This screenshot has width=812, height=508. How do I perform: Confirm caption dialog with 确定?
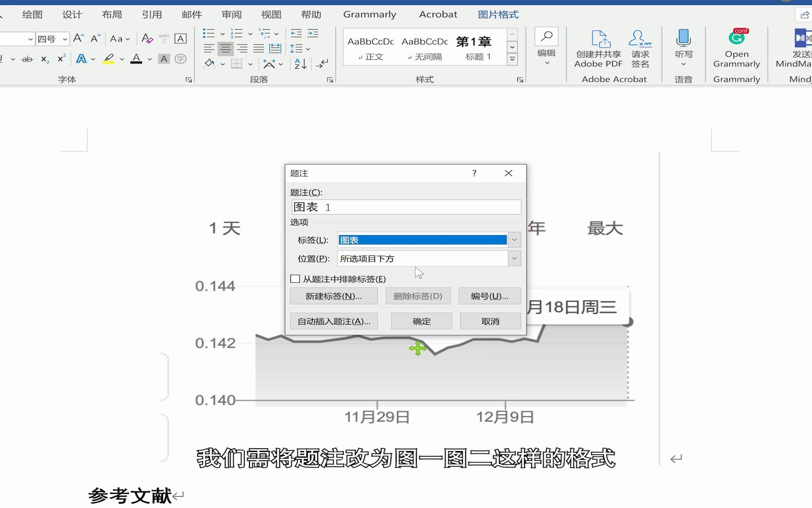(x=422, y=321)
